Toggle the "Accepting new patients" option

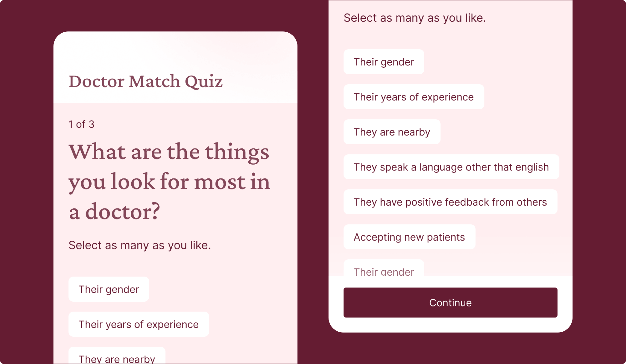coord(409,237)
